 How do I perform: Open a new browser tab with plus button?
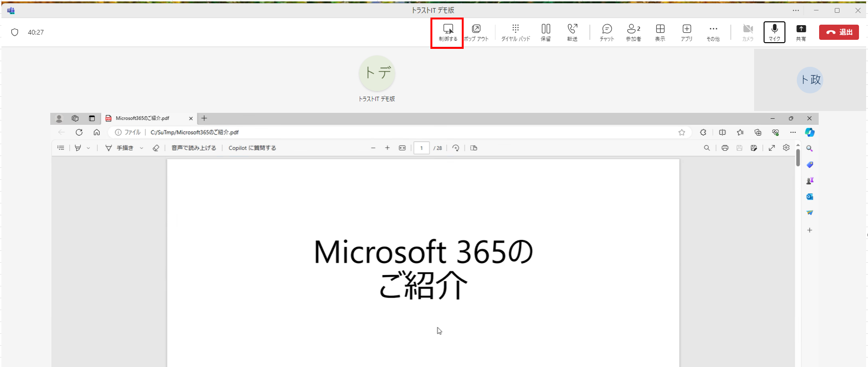(204, 118)
